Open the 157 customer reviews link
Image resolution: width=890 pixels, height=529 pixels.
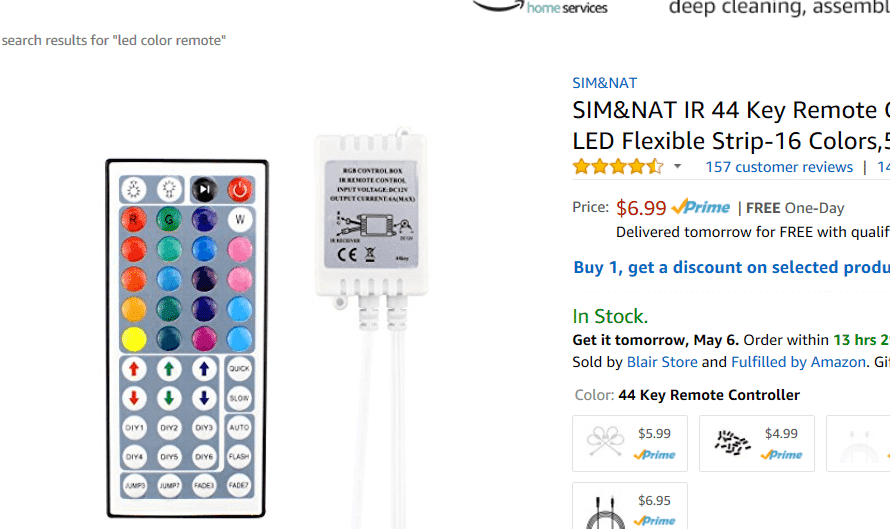click(779, 167)
